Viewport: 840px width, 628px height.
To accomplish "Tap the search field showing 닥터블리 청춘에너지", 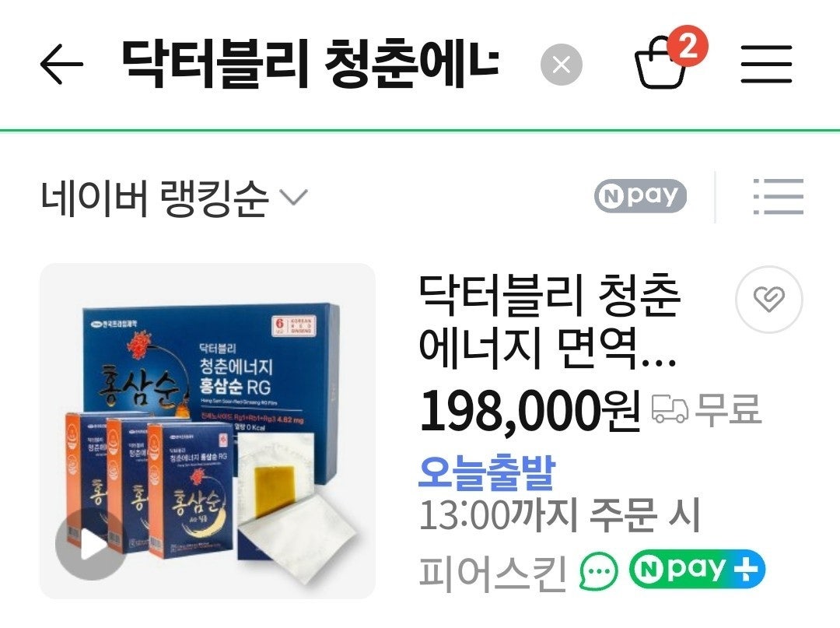I will click(310, 65).
